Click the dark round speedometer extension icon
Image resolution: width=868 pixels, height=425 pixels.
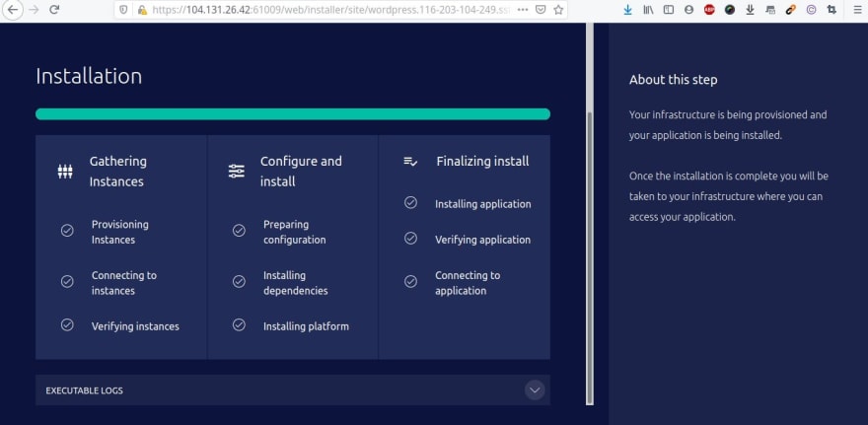click(x=730, y=10)
